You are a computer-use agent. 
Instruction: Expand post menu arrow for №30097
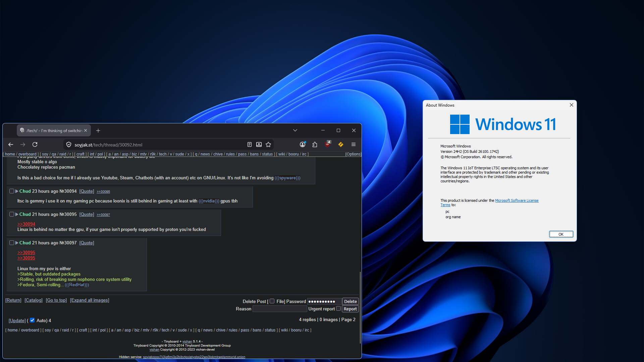17,243
